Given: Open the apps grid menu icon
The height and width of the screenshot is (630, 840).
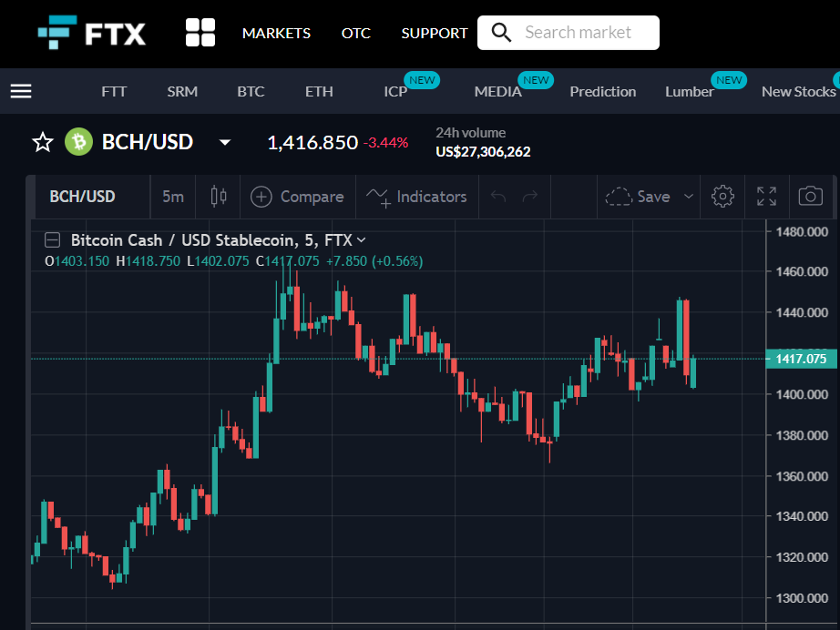Looking at the screenshot, I should 200,33.
